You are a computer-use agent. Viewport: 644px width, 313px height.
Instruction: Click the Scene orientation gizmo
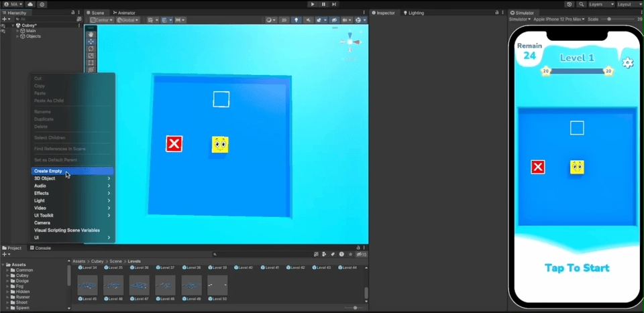click(350, 42)
